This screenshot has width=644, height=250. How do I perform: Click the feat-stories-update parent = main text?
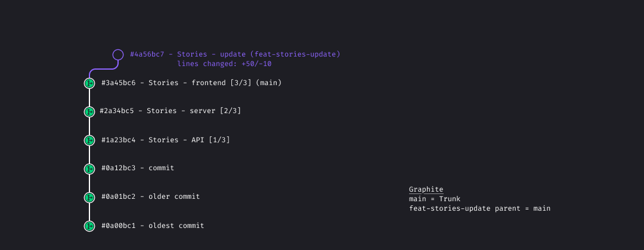coord(479,208)
